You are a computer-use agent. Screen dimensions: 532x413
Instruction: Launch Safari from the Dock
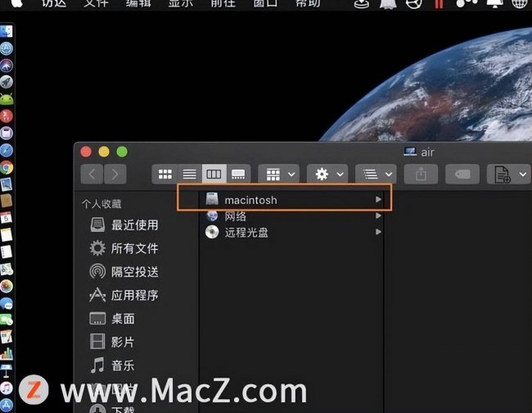(x=6, y=150)
